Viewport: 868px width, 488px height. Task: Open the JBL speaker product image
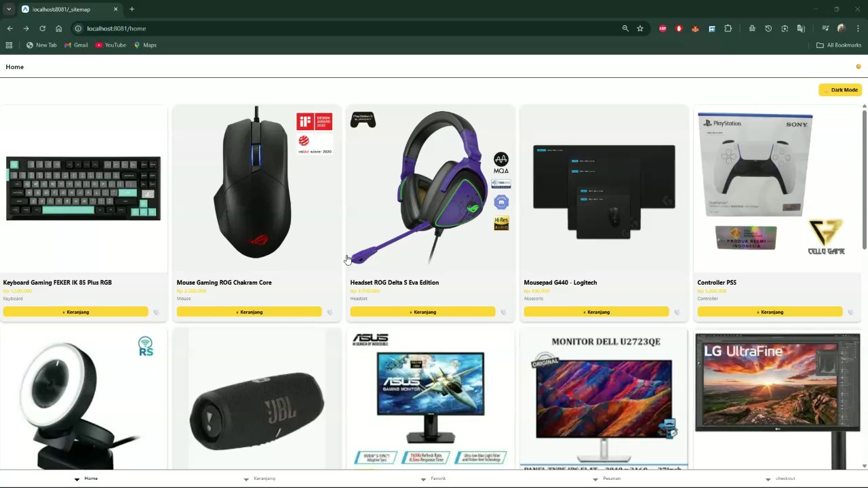pyautogui.click(x=257, y=400)
